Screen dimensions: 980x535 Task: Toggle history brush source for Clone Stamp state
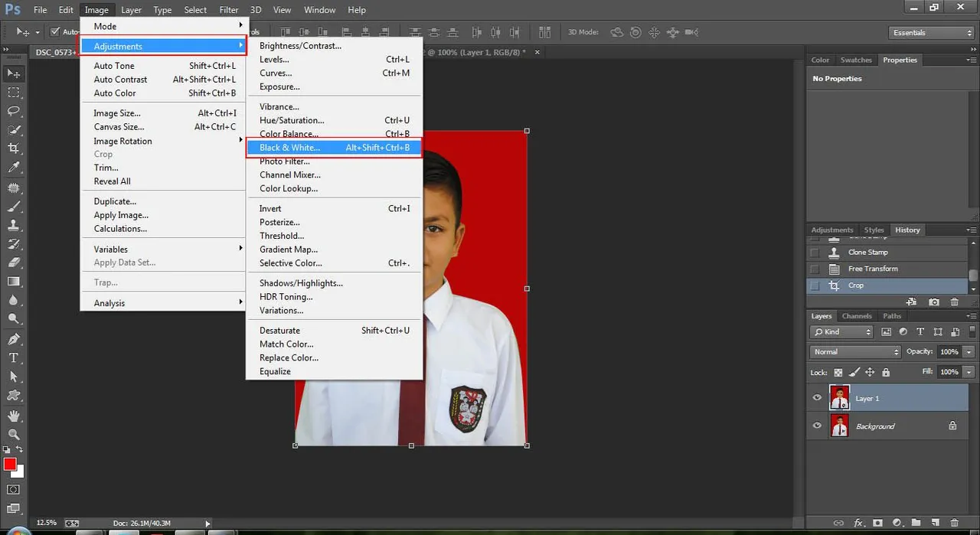[x=815, y=252]
